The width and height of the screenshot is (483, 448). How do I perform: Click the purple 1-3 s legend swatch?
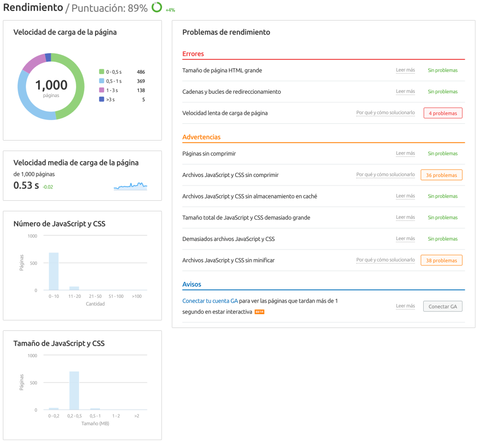pos(101,90)
